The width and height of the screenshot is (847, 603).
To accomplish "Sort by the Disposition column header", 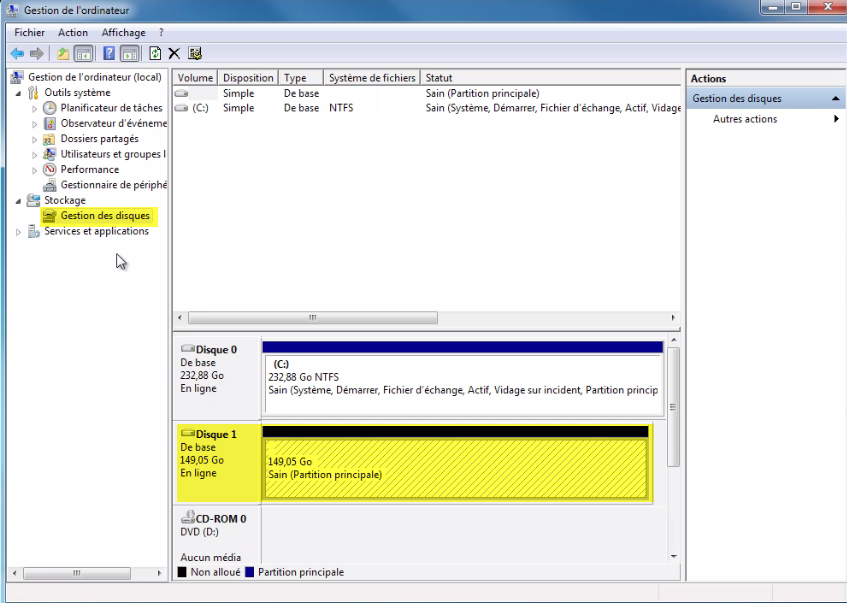I will [x=248, y=78].
